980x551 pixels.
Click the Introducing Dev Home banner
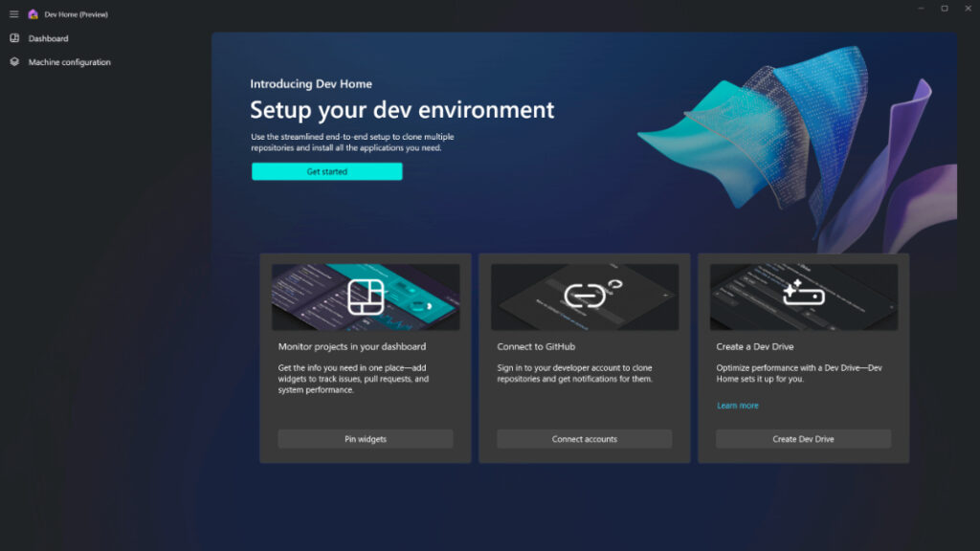click(x=309, y=83)
